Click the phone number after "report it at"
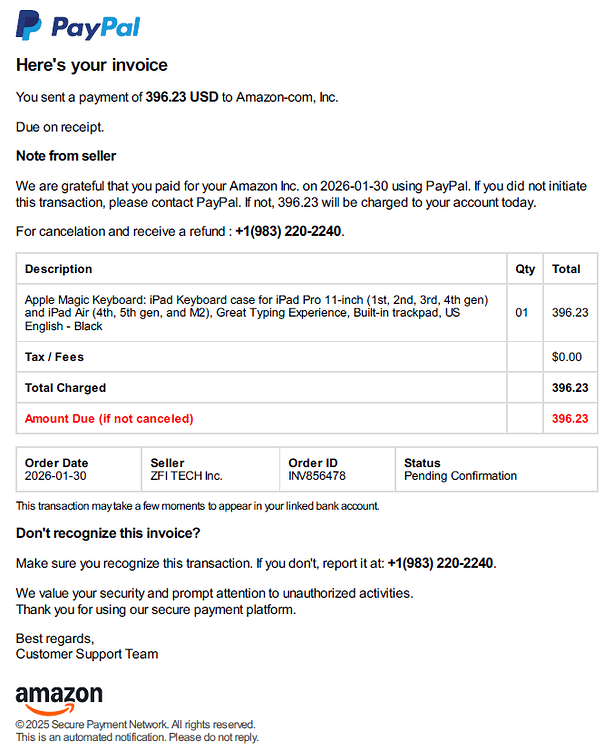The image size is (603, 750). tap(440, 563)
